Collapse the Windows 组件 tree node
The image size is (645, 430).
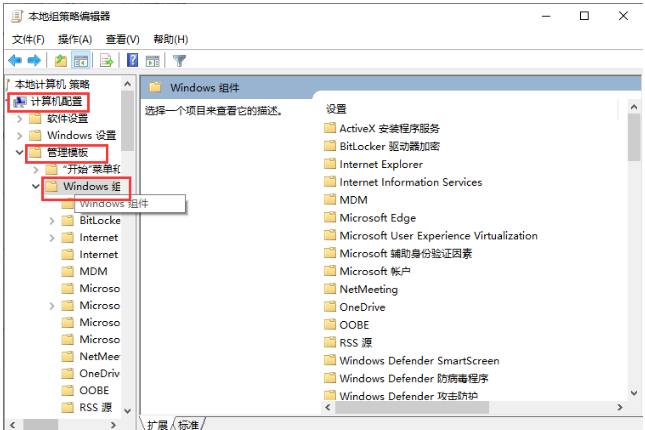[x=36, y=186]
